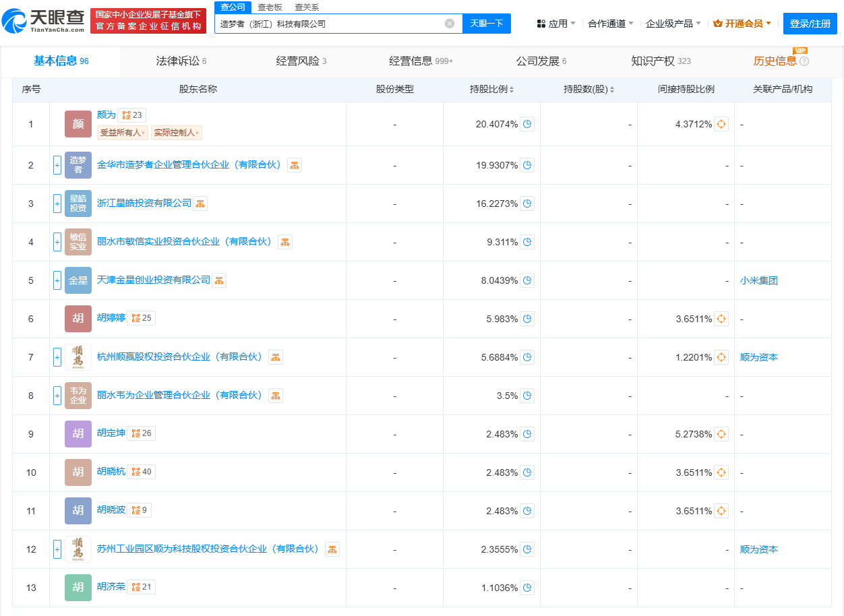Click the company search input field

(330, 24)
